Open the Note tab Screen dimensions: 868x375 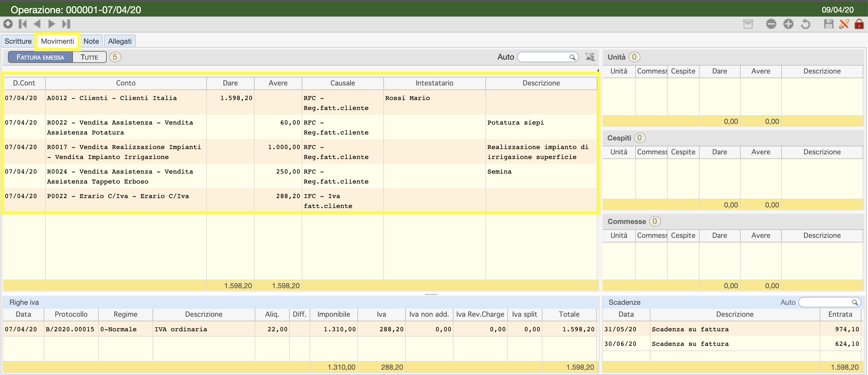pyautogui.click(x=91, y=41)
